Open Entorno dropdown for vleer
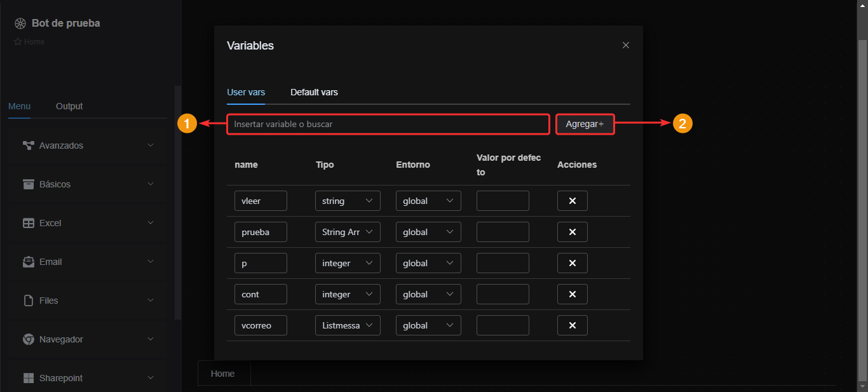 click(x=428, y=201)
